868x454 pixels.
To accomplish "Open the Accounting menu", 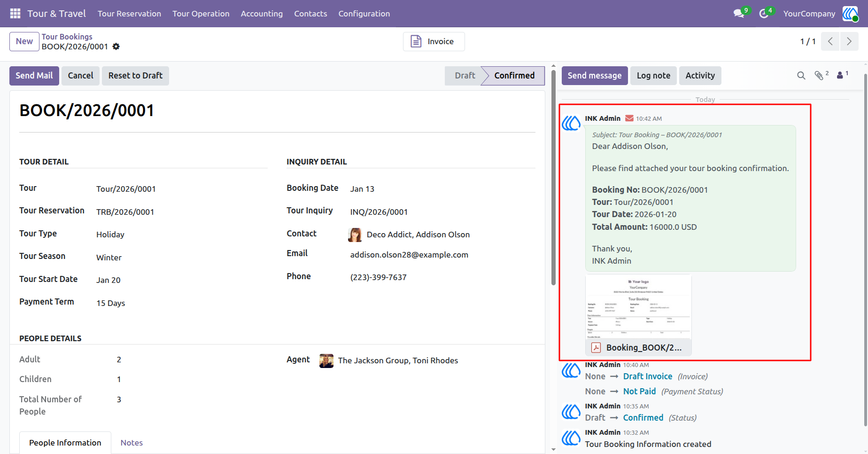I will (x=262, y=14).
